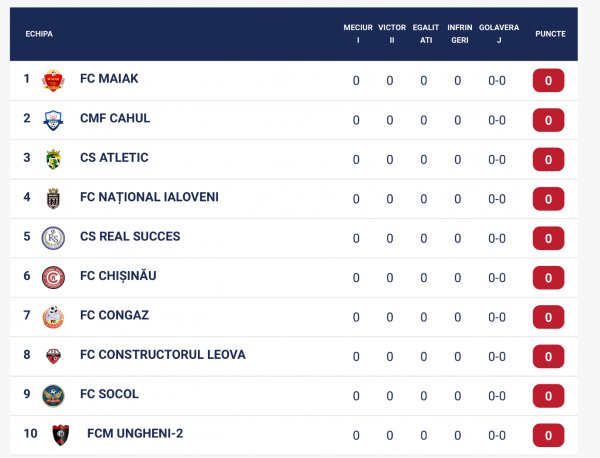
Task: Click the FC Chișinău red circular badge
Action: (x=53, y=277)
